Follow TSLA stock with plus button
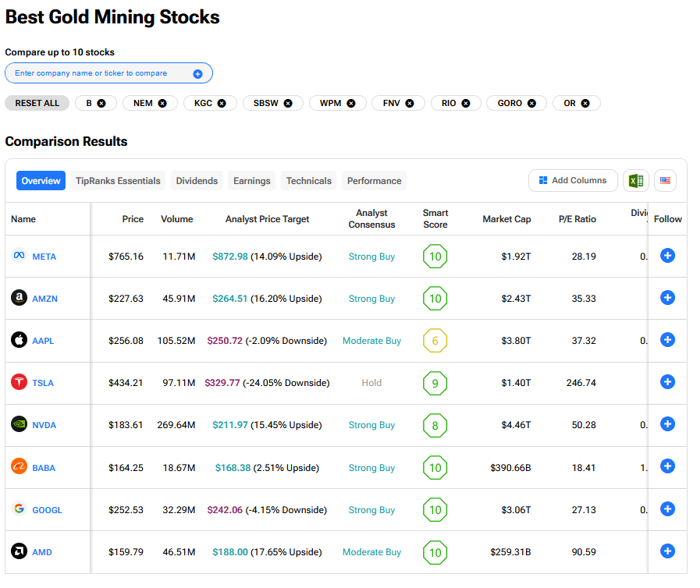The image size is (700, 588). point(667,382)
